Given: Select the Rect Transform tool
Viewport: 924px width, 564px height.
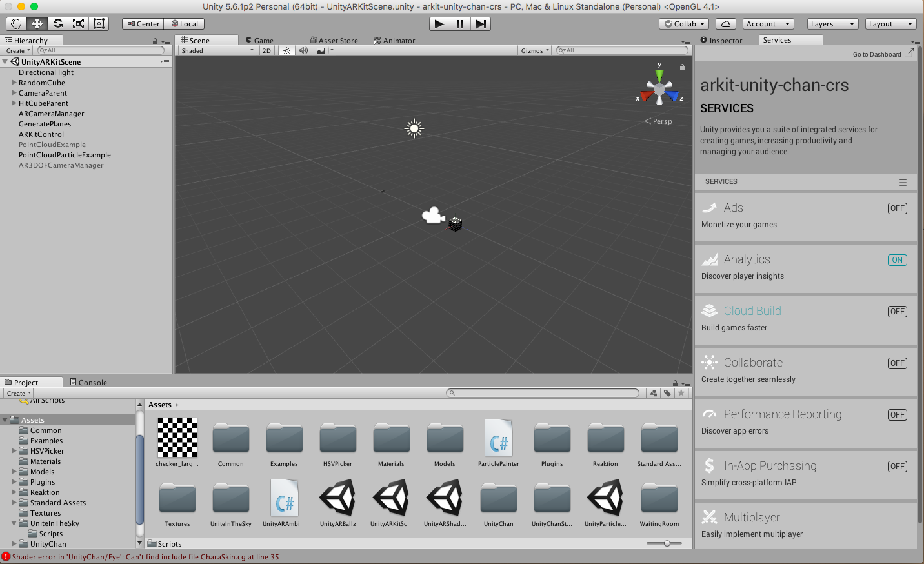Looking at the screenshot, I should click(99, 24).
